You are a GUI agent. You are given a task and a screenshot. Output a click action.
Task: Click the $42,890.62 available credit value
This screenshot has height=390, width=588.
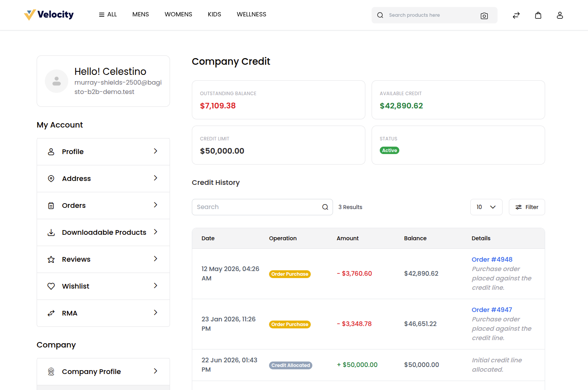click(x=401, y=106)
